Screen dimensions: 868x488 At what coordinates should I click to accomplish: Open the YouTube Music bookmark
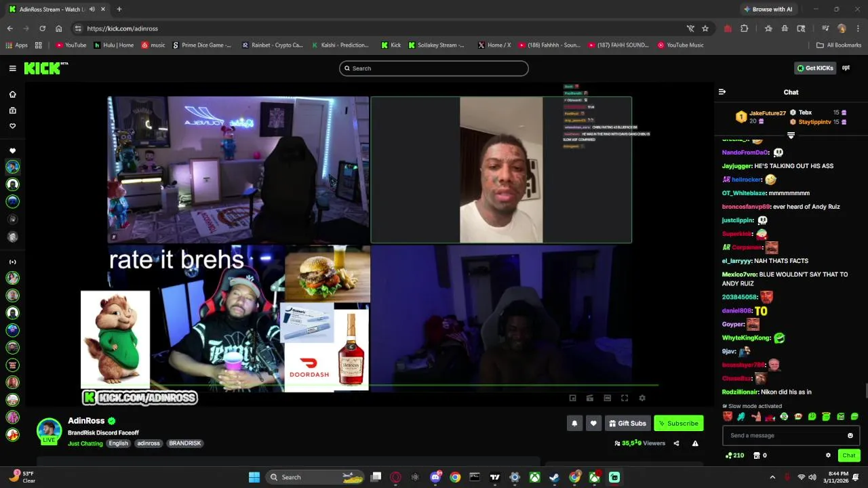click(681, 45)
